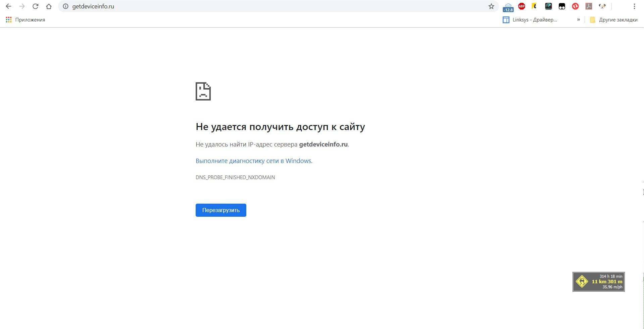Click the sad page error icon

tap(203, 91)
